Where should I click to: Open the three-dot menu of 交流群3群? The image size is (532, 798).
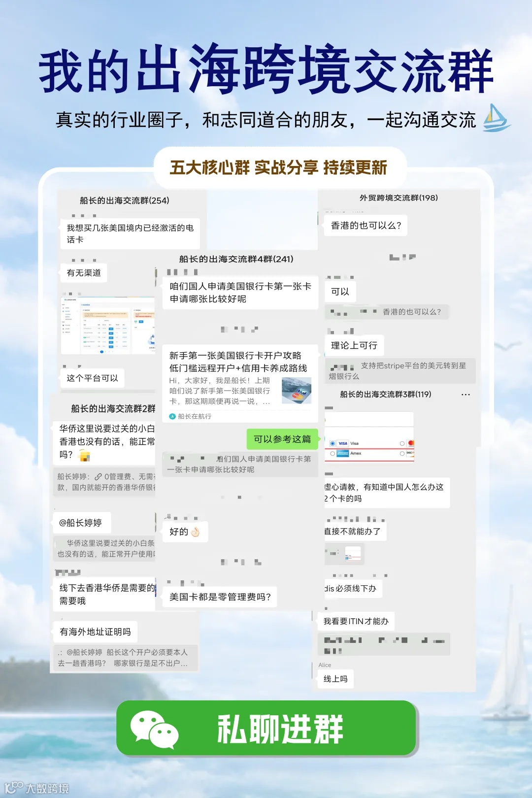pyautogui.click(x=465, y=395)
